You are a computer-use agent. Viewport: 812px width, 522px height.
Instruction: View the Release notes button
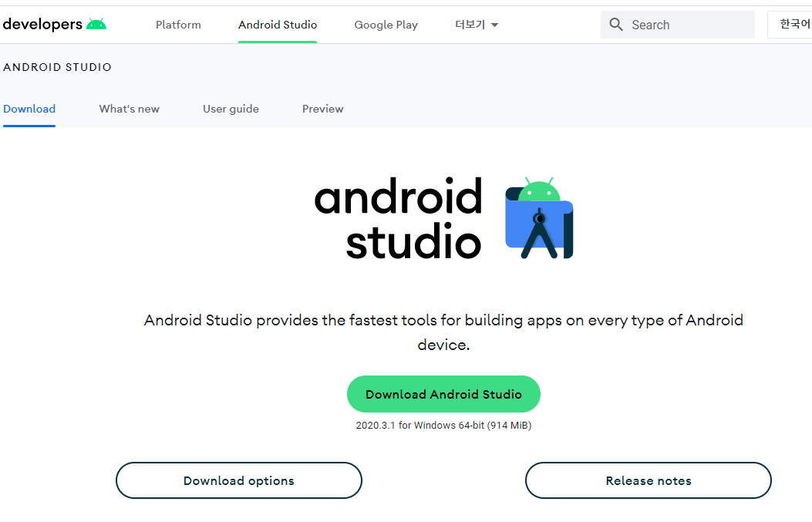[649, 480]
